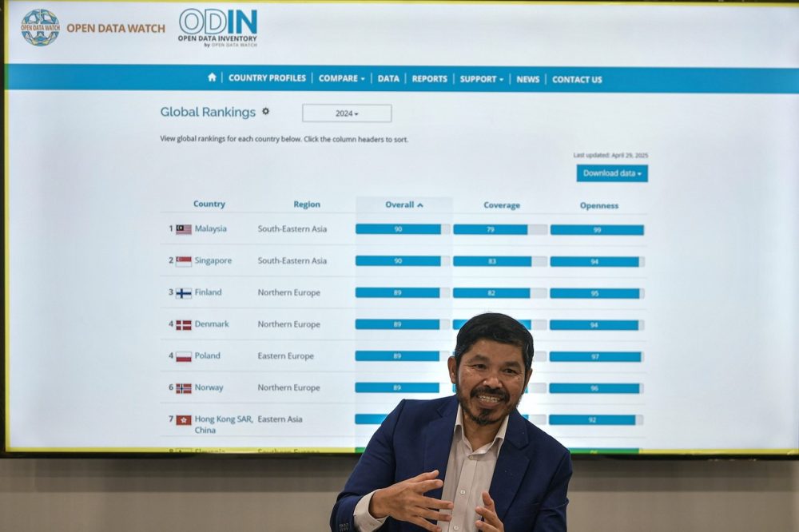Click the ODIN Open Data Inventory logo
The height and width of the screenshot is (532, 799).
tap(218, 29)
